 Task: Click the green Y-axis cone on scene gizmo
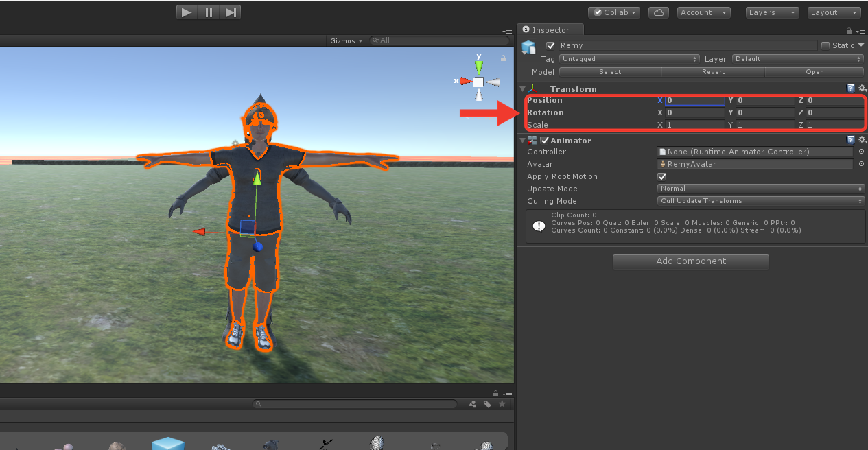(x=478, y=67)
